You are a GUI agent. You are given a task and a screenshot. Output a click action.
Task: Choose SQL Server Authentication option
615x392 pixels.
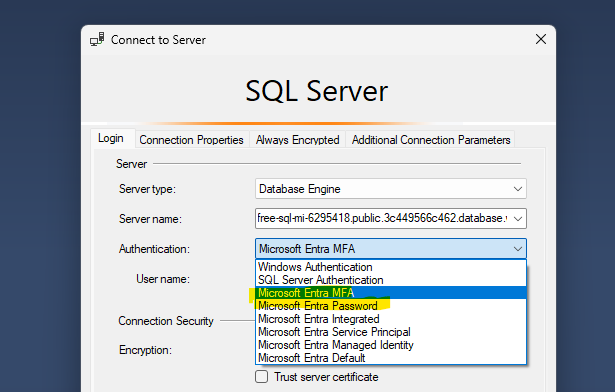coord(391,280)
